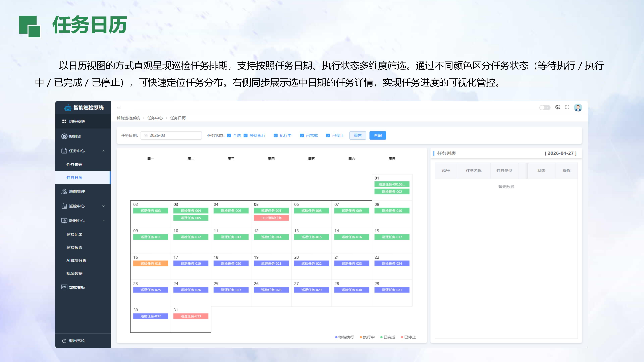
Task: Click the 状态 column header
Action: tap(542, 171)
